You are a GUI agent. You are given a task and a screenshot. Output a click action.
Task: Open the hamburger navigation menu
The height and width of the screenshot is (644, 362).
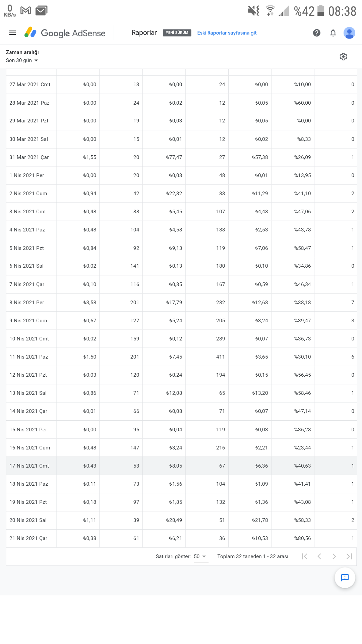click(12, 33)
